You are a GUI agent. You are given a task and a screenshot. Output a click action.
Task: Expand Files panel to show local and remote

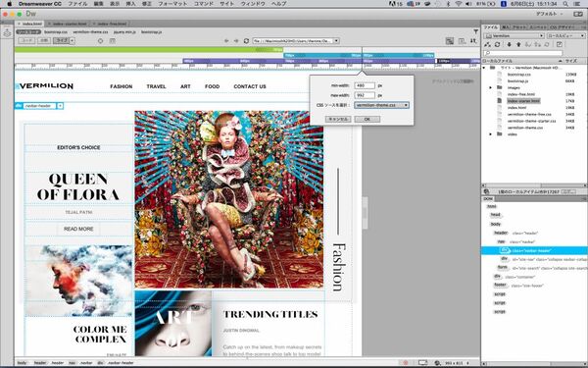click(559, 44)
